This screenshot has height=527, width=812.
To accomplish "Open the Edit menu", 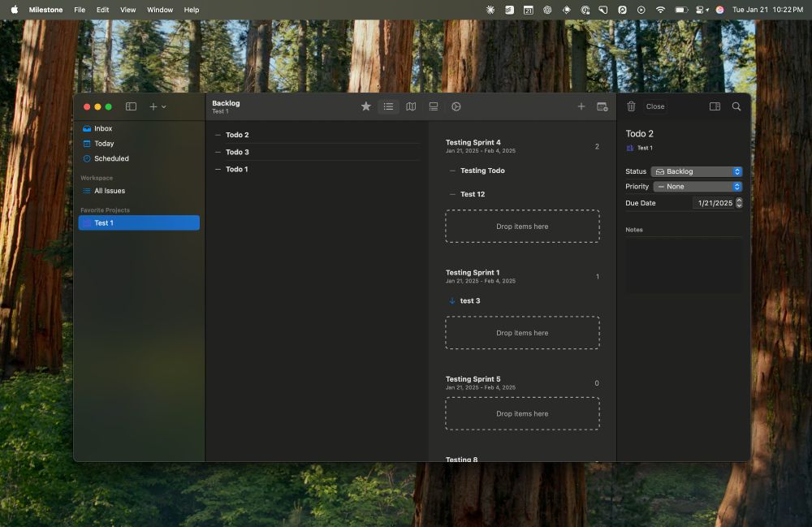I will 102,10.
